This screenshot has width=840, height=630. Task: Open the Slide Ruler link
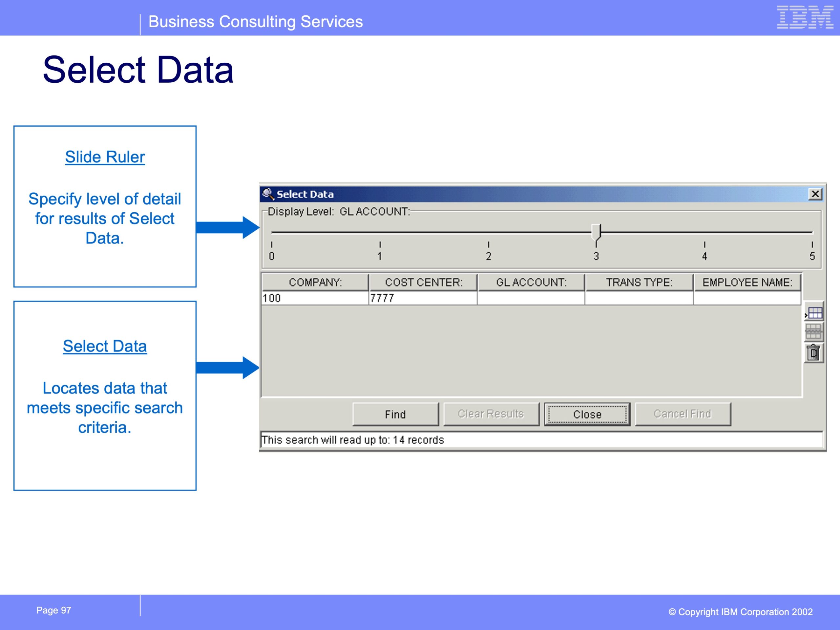pos(105,157)
